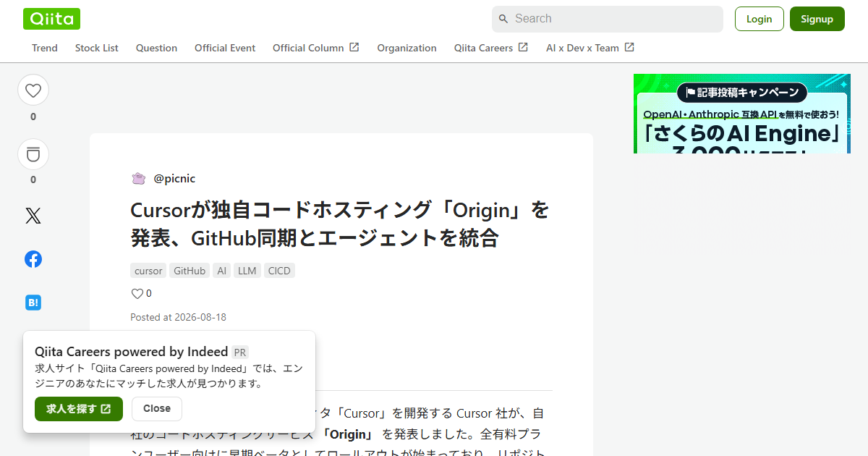Click the Posted at 2026-08-18 date

[179, 317]
